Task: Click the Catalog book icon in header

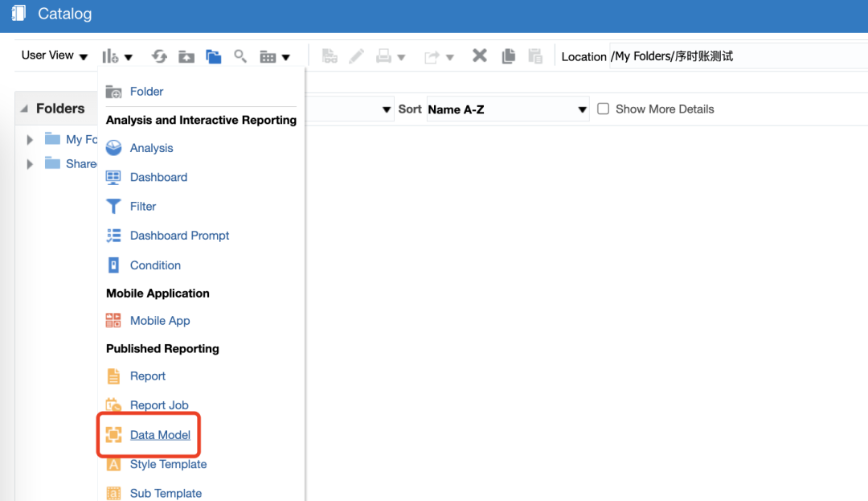Action: [18, 14]
